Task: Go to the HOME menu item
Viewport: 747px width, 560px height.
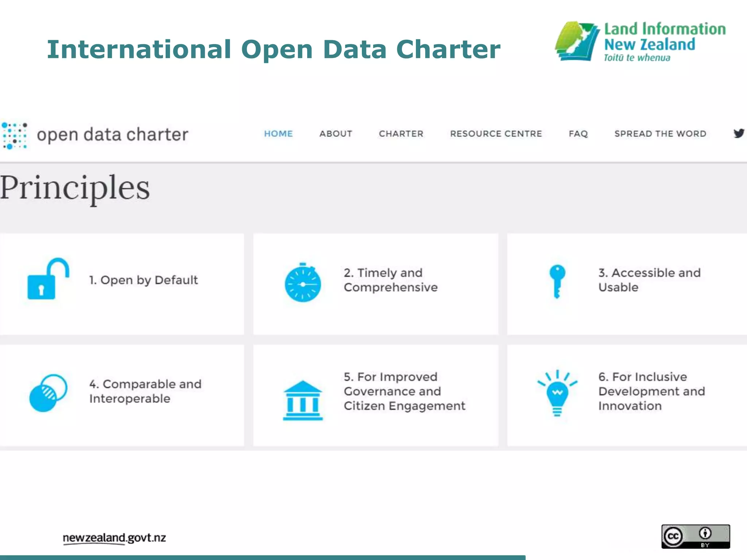Action: (x=278, y=134)
